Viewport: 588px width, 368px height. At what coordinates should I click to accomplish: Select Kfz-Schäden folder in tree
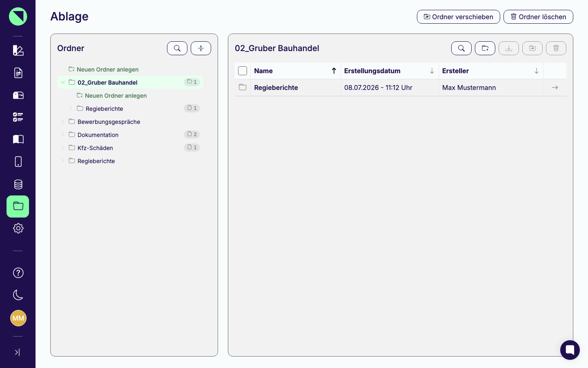[x=95, y=148]
